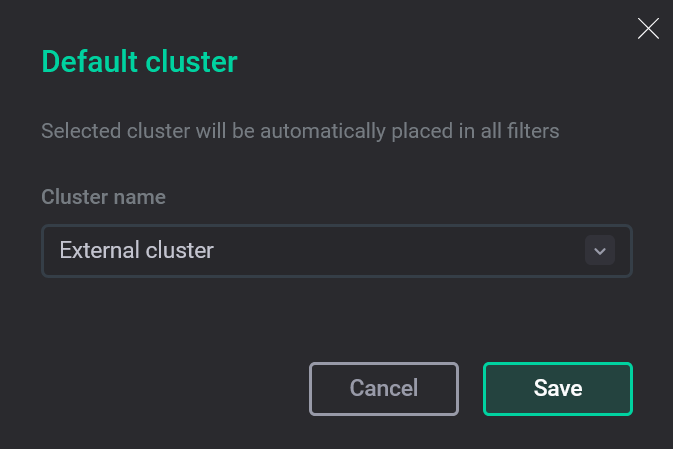Click the word 'Save' in the dialog footer
The image size is (673, 449).
click(557, 388)
